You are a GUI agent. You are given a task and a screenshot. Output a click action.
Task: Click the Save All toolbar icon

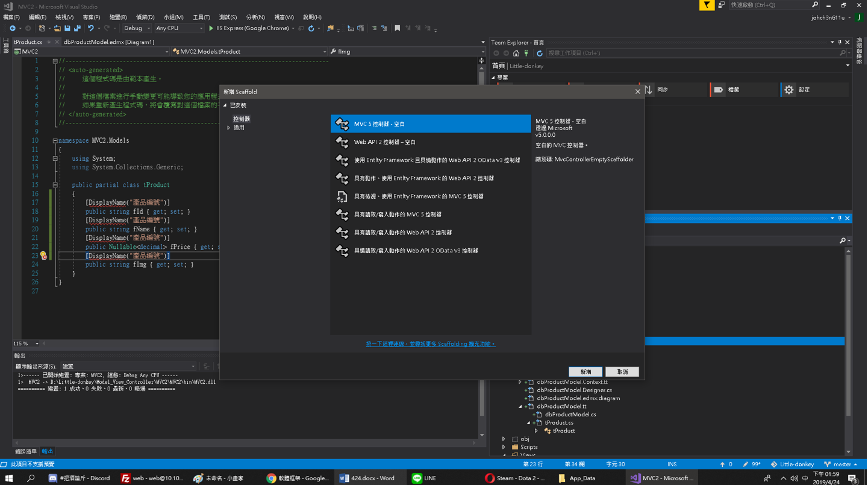pos(77,28)
